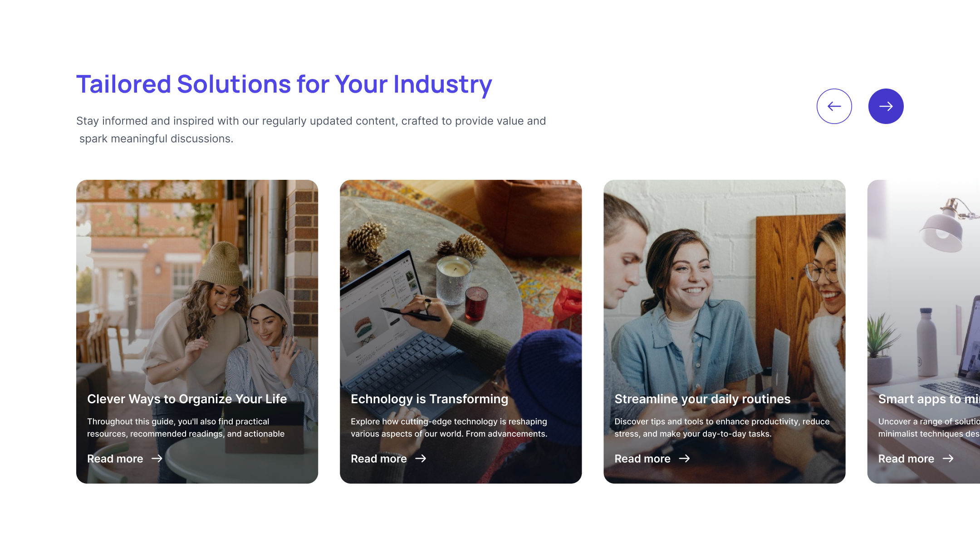Click the previous slide left-arrow button
Image resolution: width=980 pixels, height=549 pixels.
pos(834,106)
